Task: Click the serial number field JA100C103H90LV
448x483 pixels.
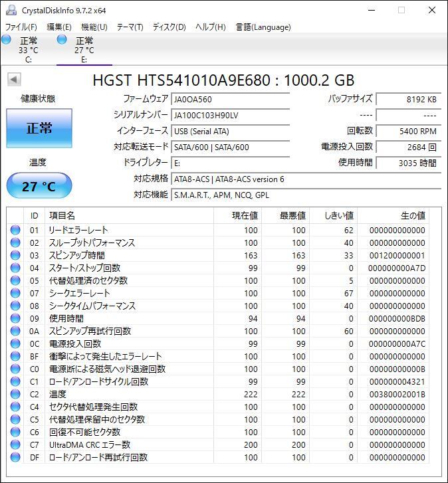Action: tap(230, 115)
